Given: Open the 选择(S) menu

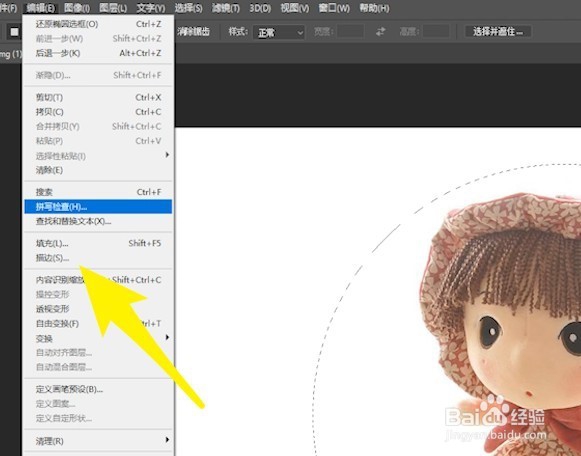Looking at the screenshot, I should 189,8.
